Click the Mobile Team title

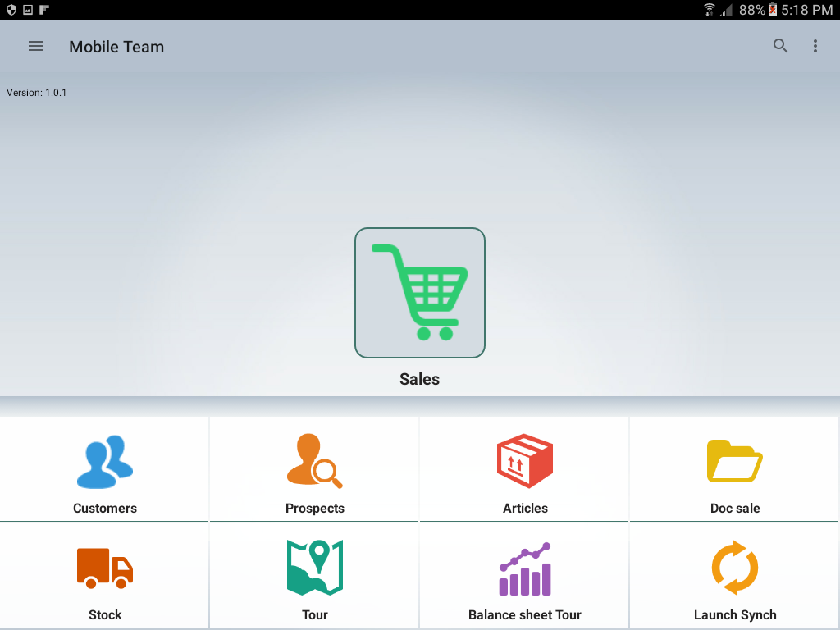pyautogui.click(x=116, y=47)
